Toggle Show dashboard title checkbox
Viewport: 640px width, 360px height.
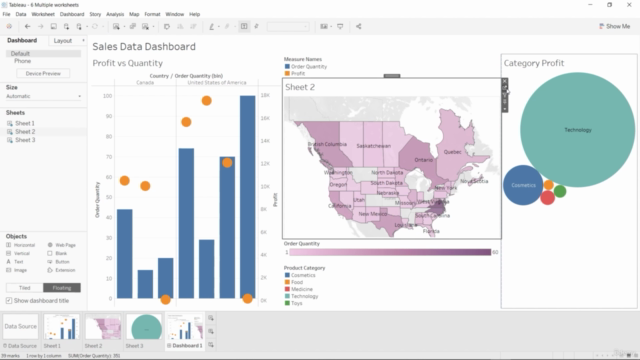(9, 301)
